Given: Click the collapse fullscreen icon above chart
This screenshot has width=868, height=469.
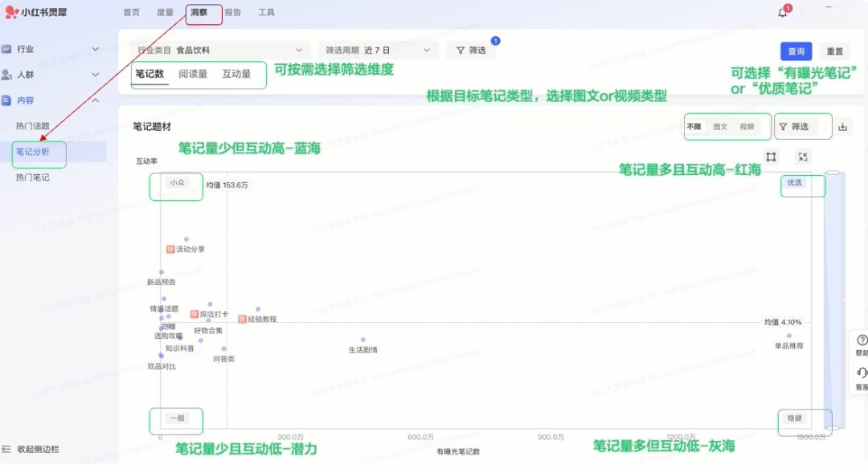Looking at the screenshot, I should point(802,157).
